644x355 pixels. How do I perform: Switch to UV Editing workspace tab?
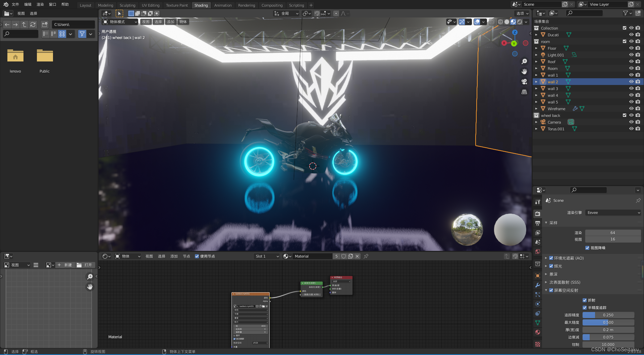(x=151, y=5)
